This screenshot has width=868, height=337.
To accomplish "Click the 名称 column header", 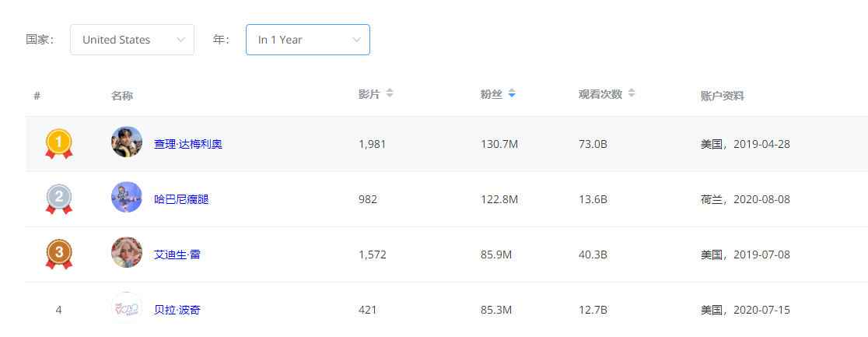I will 122,96.
